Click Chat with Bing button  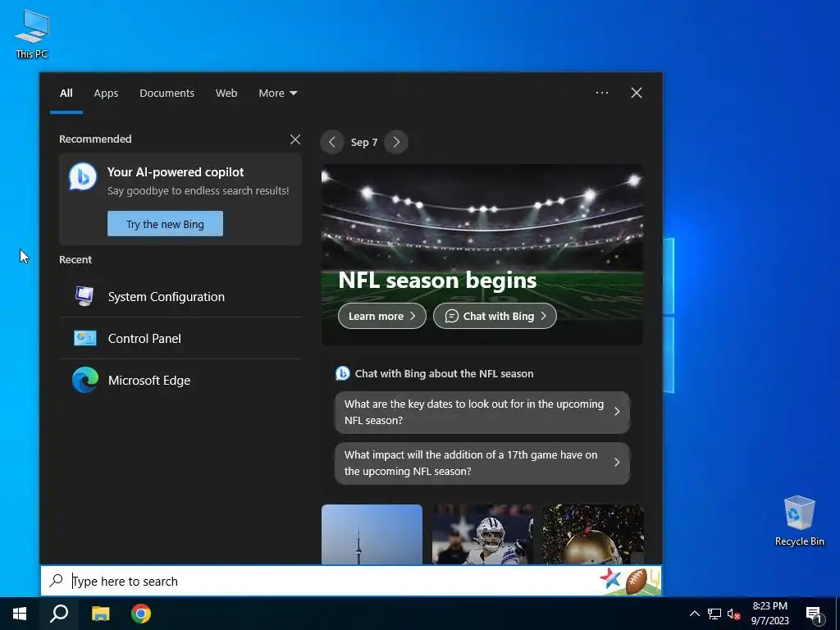(x=495, y=316)
